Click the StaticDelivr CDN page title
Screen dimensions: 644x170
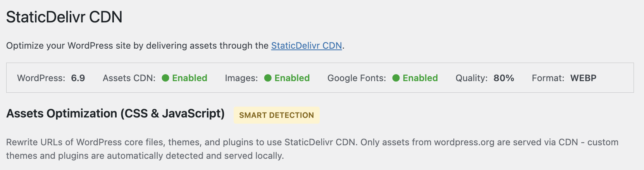[64, 17]
